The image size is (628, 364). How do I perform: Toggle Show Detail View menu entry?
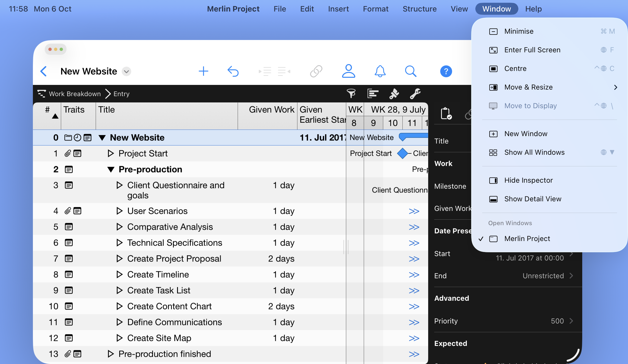point(533,199)
